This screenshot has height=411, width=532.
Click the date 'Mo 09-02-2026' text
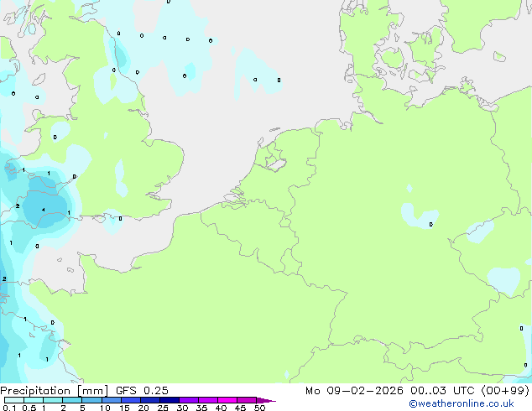354,391
